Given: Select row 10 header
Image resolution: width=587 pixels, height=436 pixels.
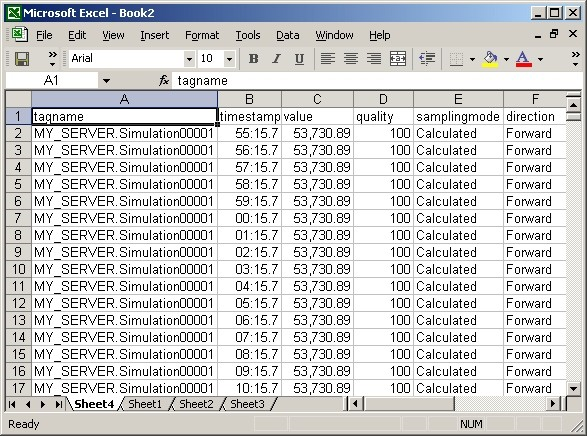Looking at the screenshot, I should [18, 269].
